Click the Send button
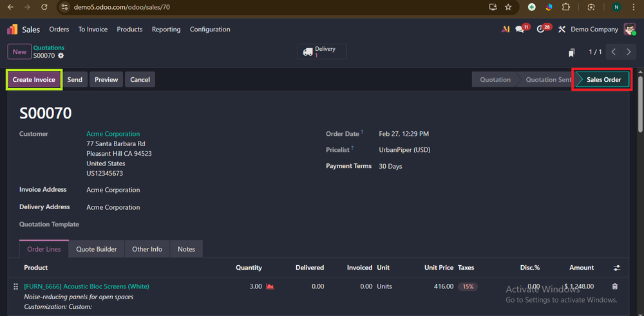This screenshot has height=316, width=644. pos(75,80)
